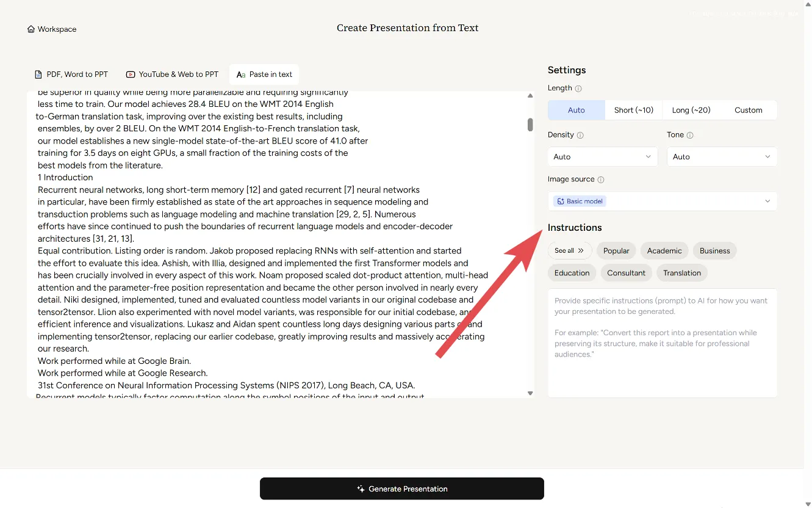This screenshot has height=508, width=812.
Task: Switch to YouTube & Web to PPT tab
Action: 172,74
